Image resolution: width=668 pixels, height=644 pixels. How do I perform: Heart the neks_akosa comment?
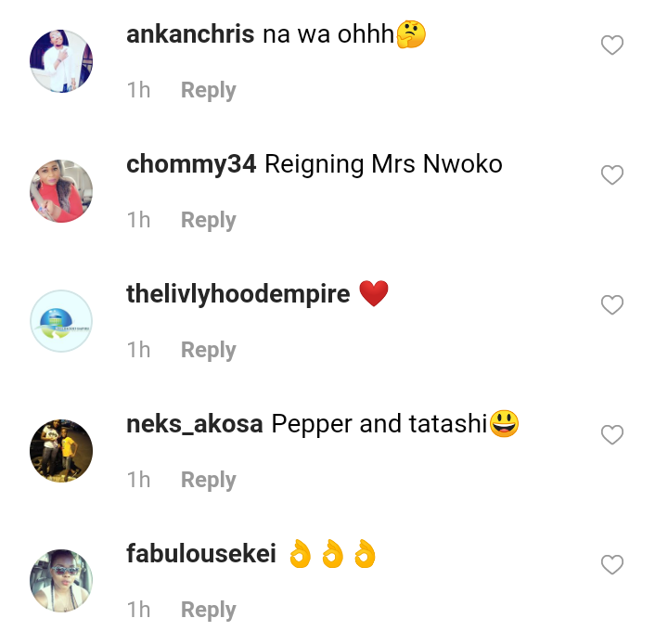(x=612, y=434)
